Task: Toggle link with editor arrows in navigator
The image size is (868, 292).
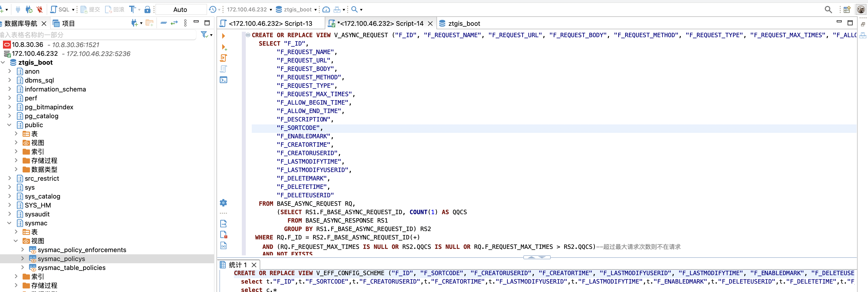Action: coord(174,23)
